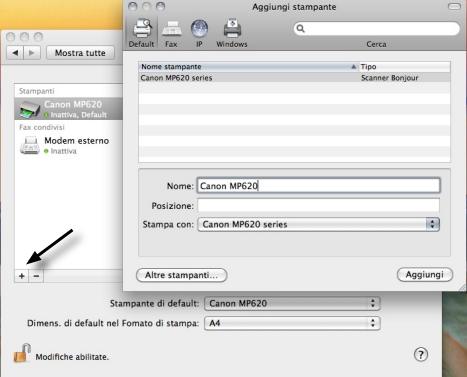Select the Default printer toolbar icon

point(142,33)
